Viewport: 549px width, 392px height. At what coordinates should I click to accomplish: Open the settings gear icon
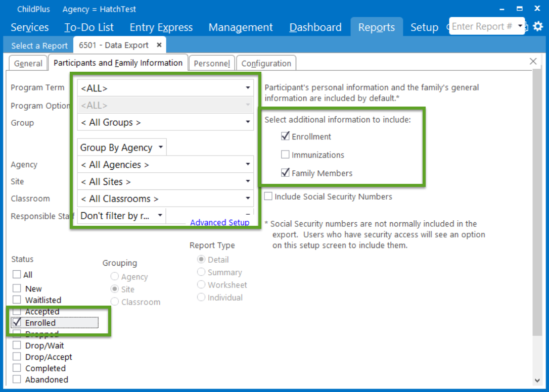538,26
